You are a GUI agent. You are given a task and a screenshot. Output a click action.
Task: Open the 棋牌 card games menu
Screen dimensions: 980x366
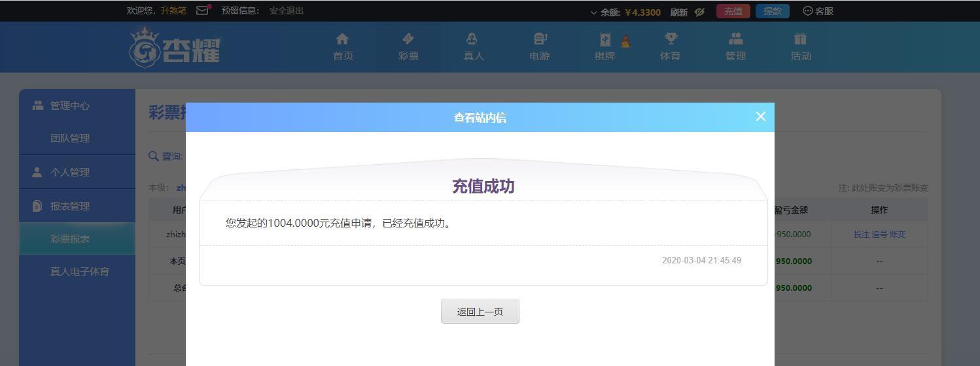click(x=605, y=47)
